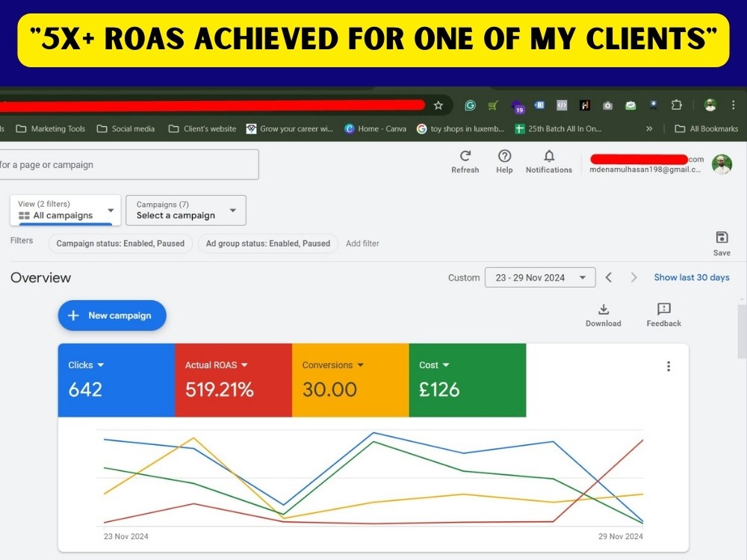This screenshot has height=560, width=747.
Task: Open the Client's website bookmark folder
Action: [x=202, y=128]
